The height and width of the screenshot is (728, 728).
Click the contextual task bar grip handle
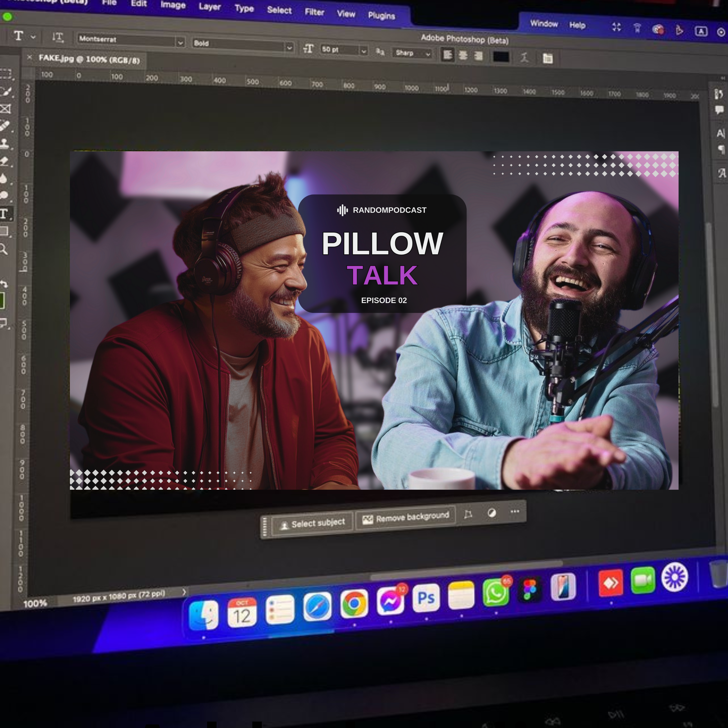point(264,526)
